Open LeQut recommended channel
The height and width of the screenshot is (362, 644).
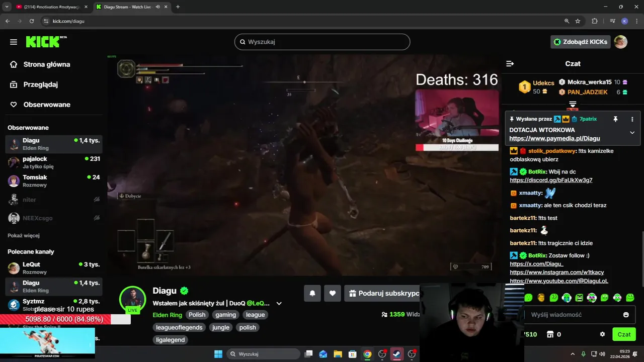pyautogui.click(x=54, y=268)
